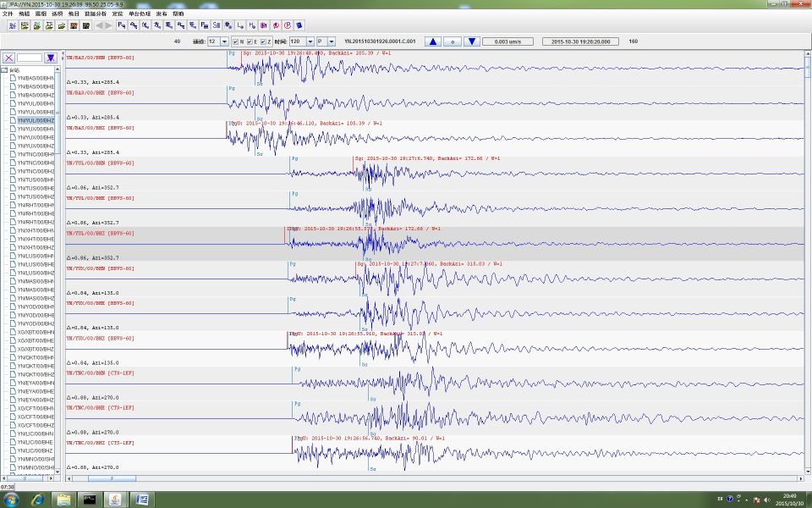This screenshot has height=508, width=812.
Task: Toggle the Z component checkbox
Action: click(263, 41)
